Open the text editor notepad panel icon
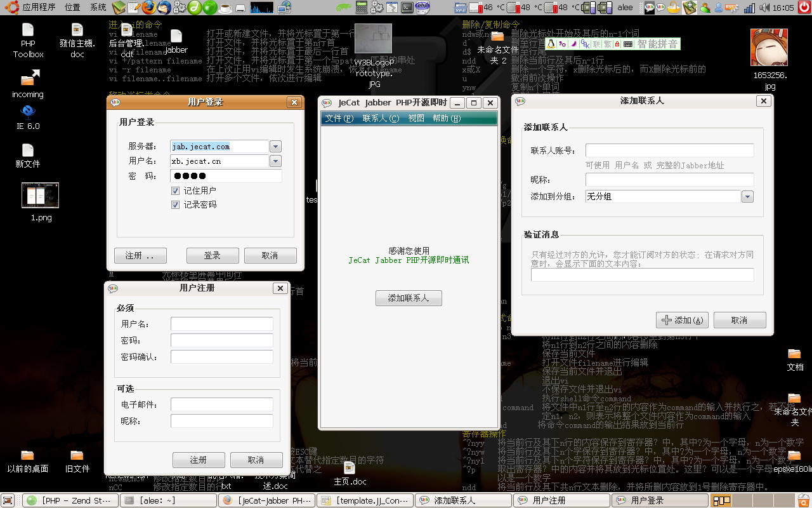Image resolution: width=812 pixels, height=508 pixels. coord(134,8)
